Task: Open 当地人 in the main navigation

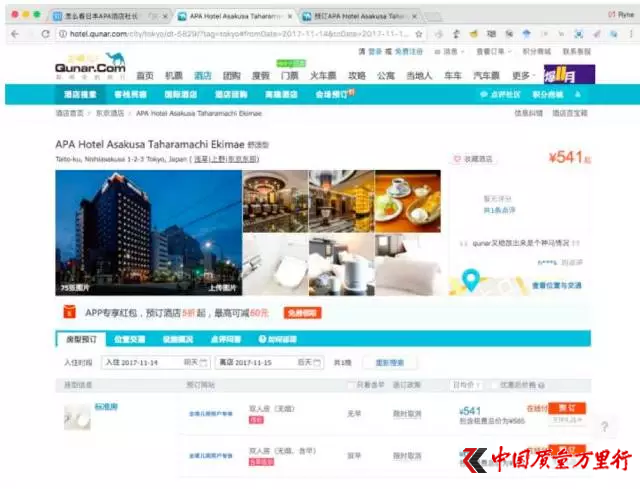Action: [419, 76]
